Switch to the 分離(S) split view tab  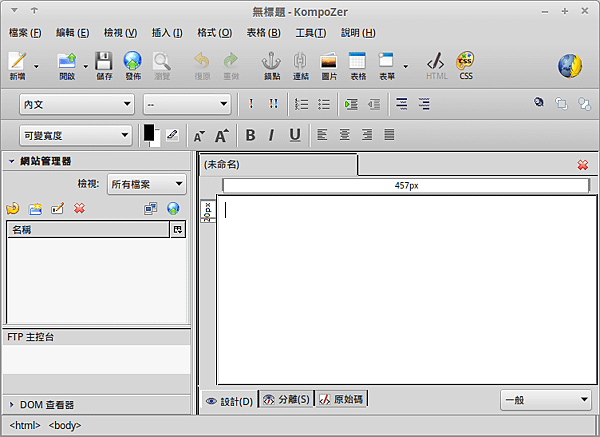[286, 399]
